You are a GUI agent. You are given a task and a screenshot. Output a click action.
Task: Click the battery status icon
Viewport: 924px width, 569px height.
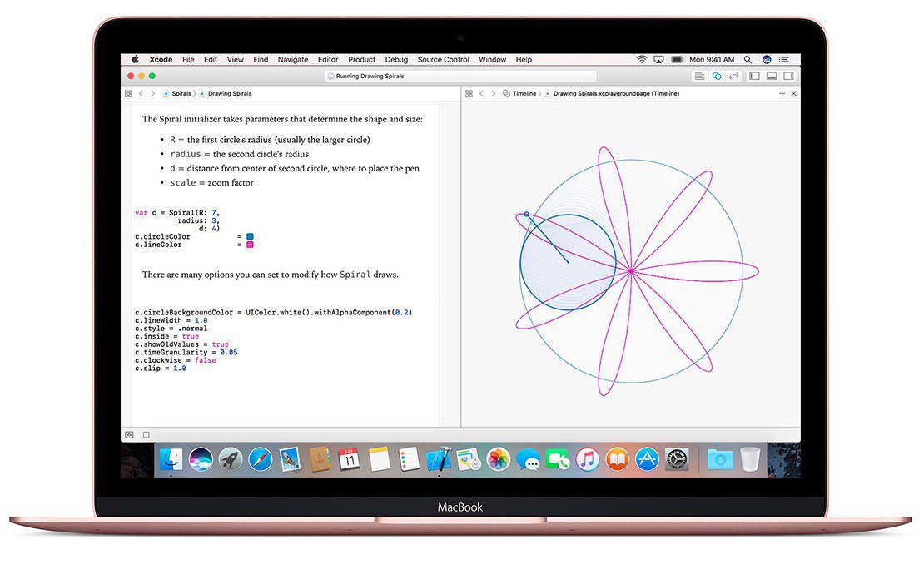[x=677, y=60]
